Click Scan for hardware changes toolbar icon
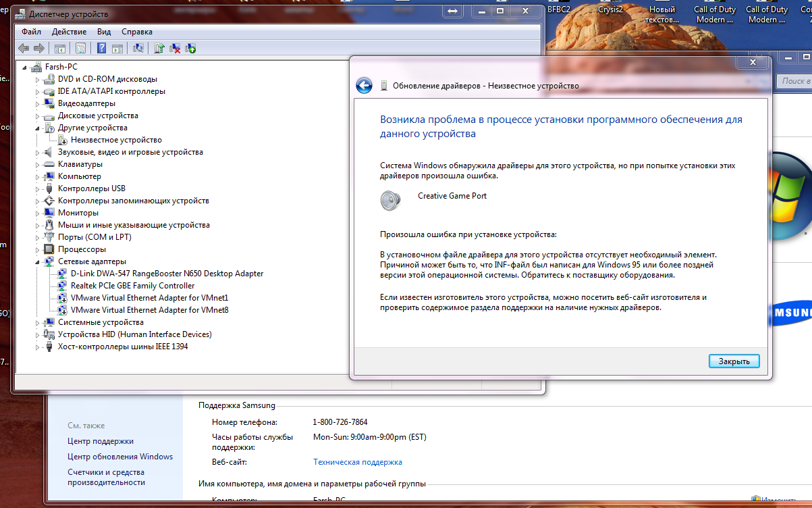This screenshot has width=812, height=508. pos(138,48)
